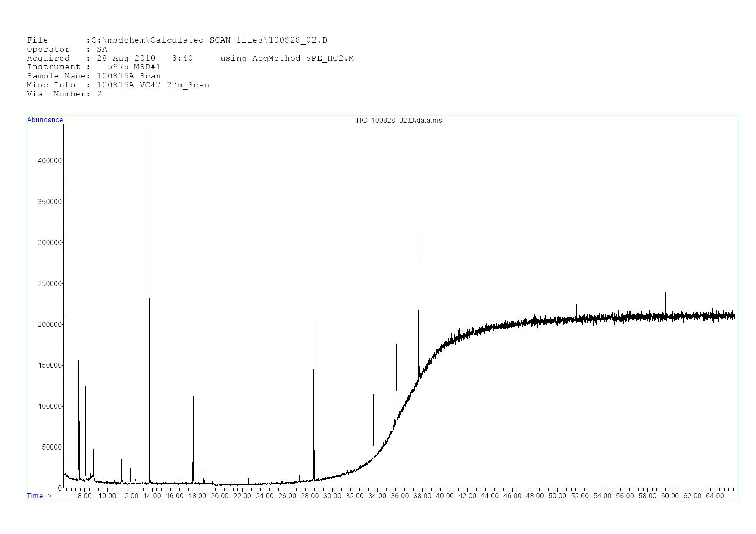
Task: Select the Vial Number line
Action: pyautogui.click(x=64, y=94)
